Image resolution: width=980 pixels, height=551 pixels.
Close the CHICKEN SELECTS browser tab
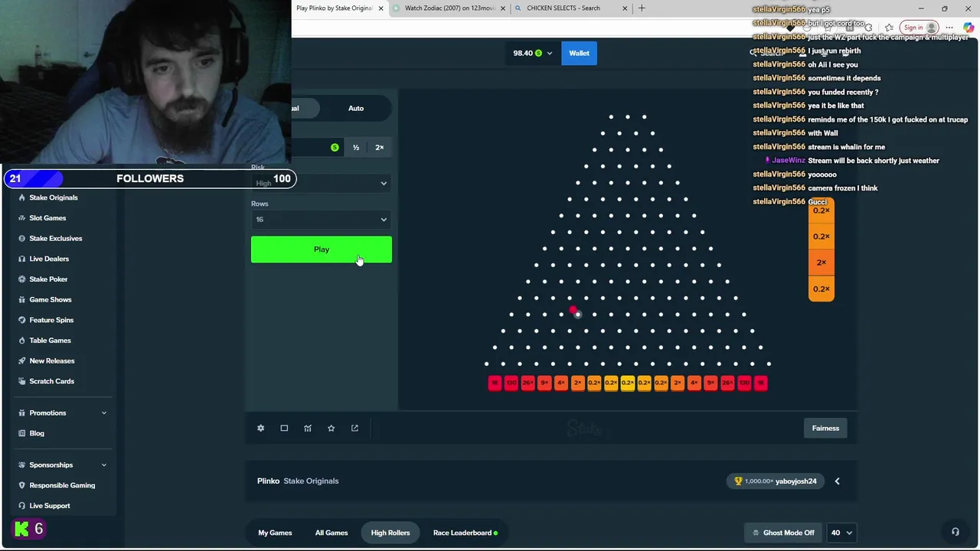point(625,8)
